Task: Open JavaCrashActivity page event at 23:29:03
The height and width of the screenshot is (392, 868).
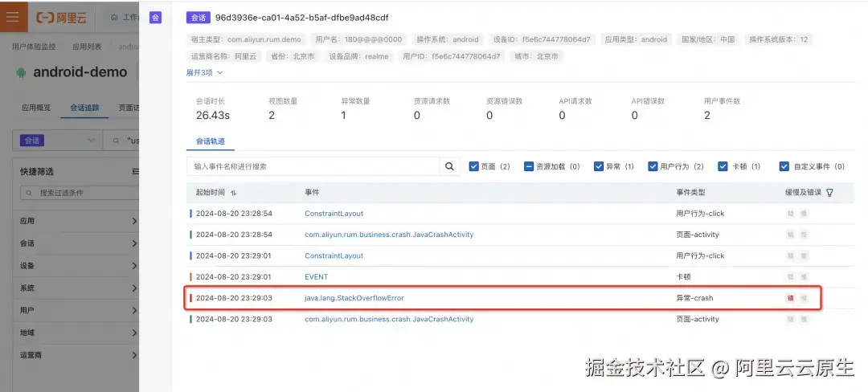Action: (389, 319)
